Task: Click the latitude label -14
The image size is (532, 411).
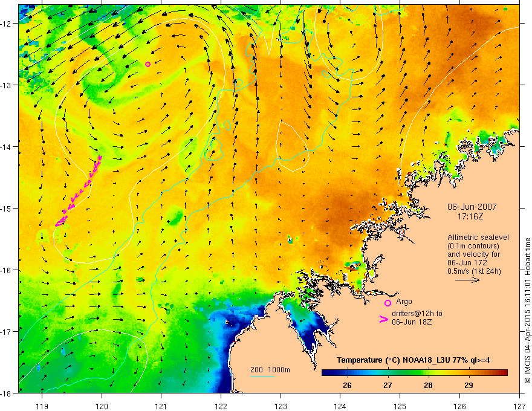Action: tap(6, 147)
